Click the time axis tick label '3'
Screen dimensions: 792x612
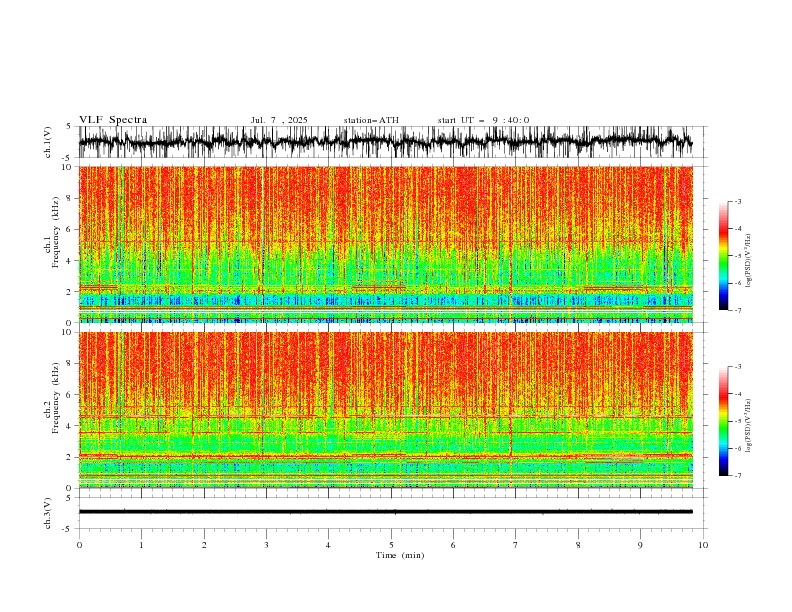(x=266, y=545)
